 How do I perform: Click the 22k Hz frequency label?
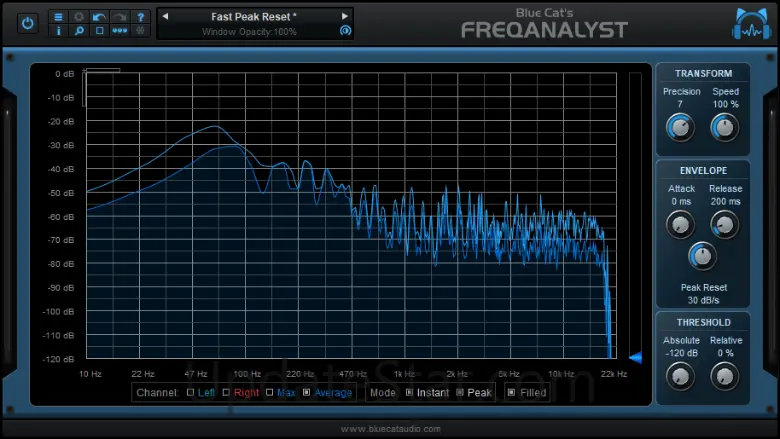(614, 374)
